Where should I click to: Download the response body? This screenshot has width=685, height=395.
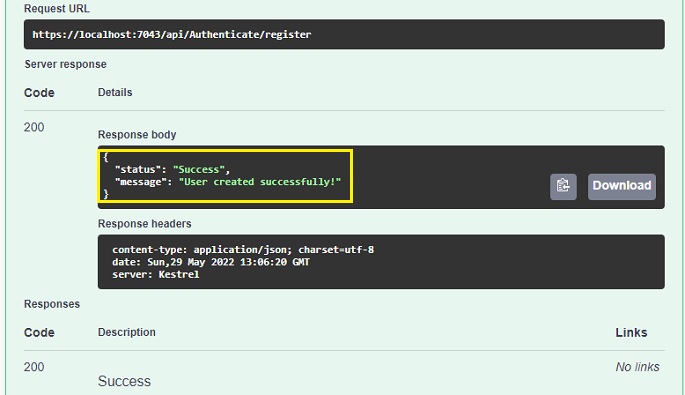click(622, 187)
